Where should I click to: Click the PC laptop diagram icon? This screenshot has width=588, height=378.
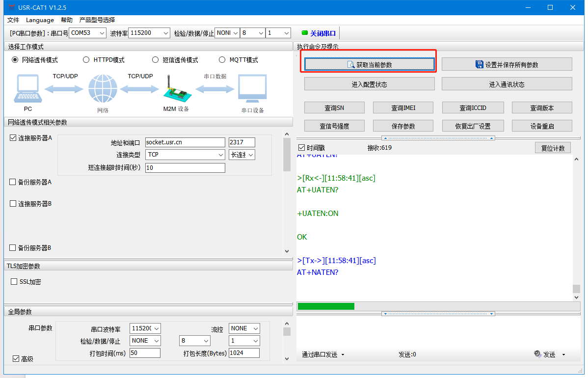point(28,88)
